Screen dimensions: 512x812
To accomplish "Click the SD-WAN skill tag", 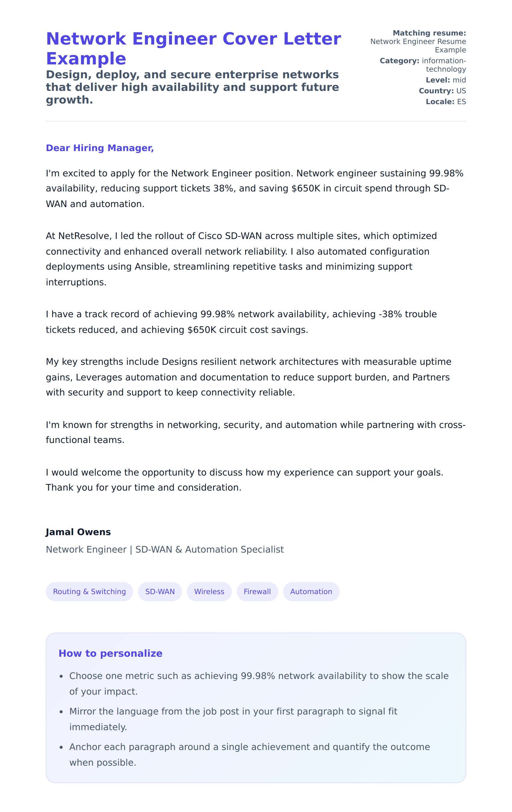I will pos(160,591).
